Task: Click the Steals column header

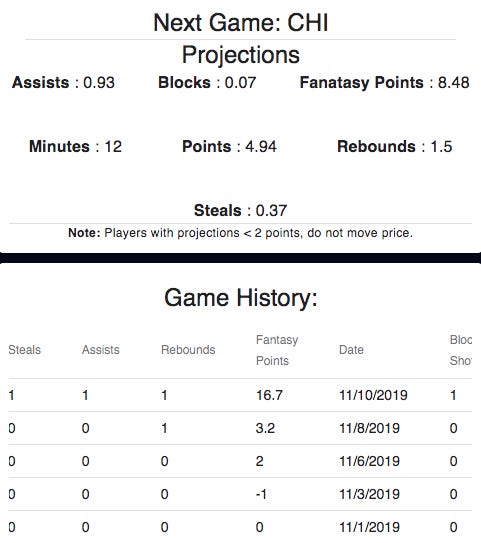Action: pyautogui.click(x=25, y=350)
